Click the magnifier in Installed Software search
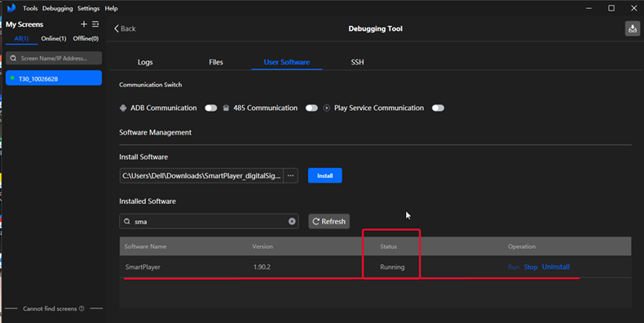The width and height of the screenshot is (644, 323). tap(127, 222)
